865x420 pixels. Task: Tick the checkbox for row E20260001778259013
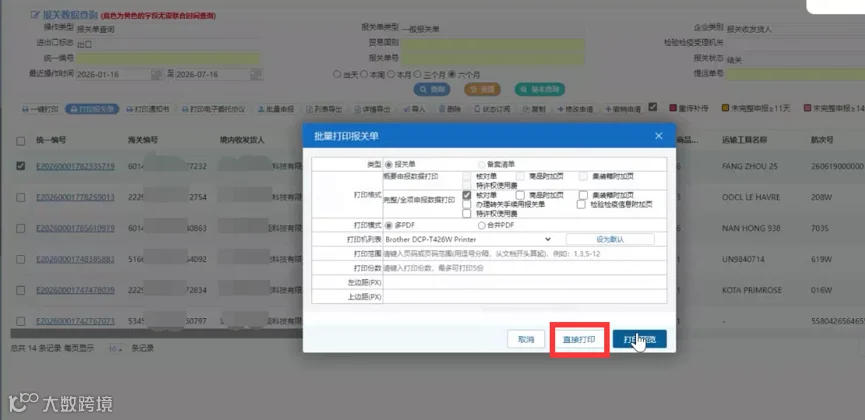pos(20,197)
